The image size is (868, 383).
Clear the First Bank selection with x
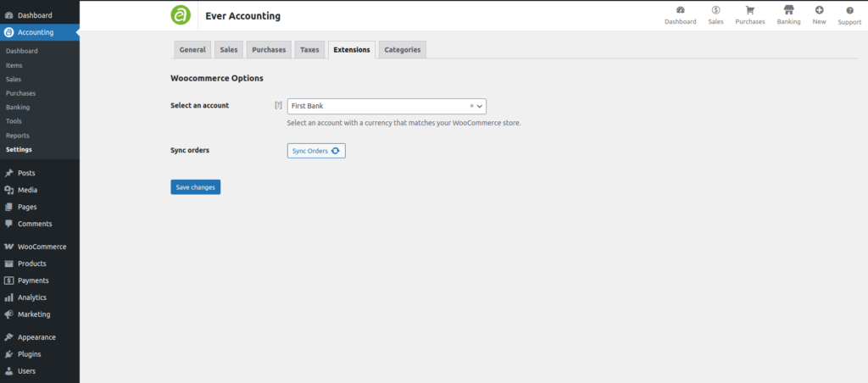click(471, 106)
